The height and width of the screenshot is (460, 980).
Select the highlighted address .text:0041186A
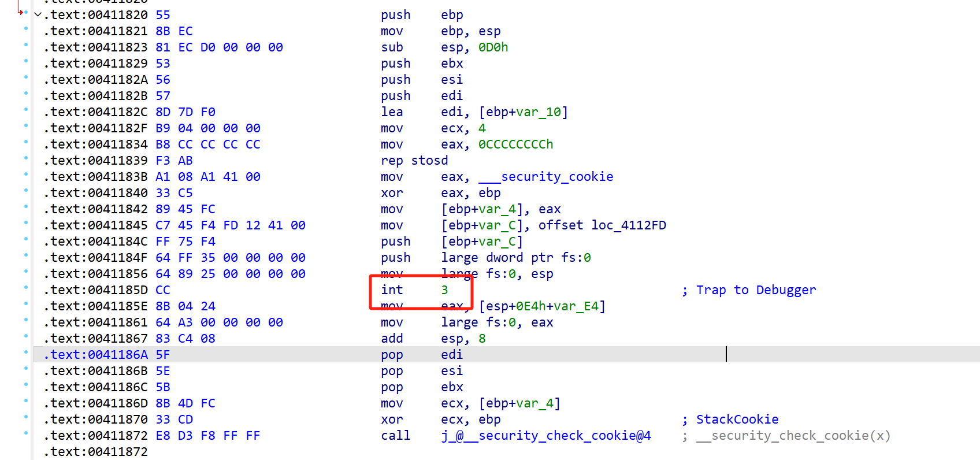95,355
